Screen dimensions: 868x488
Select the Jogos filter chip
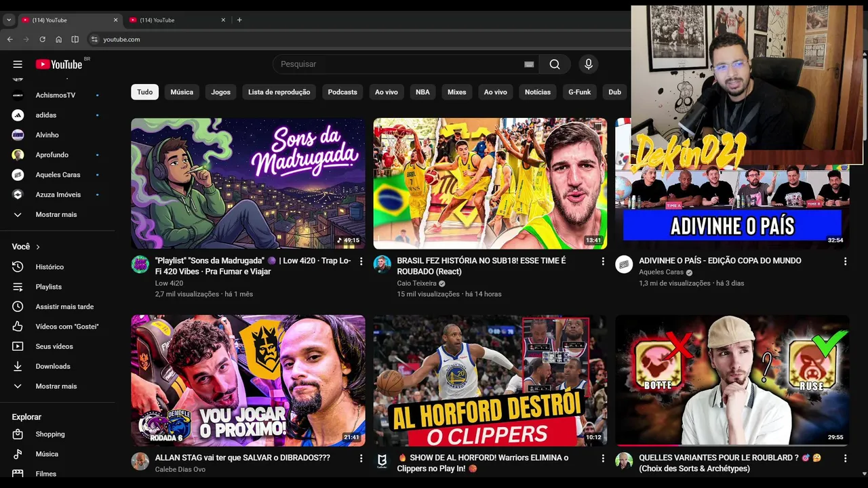(220, 92)
